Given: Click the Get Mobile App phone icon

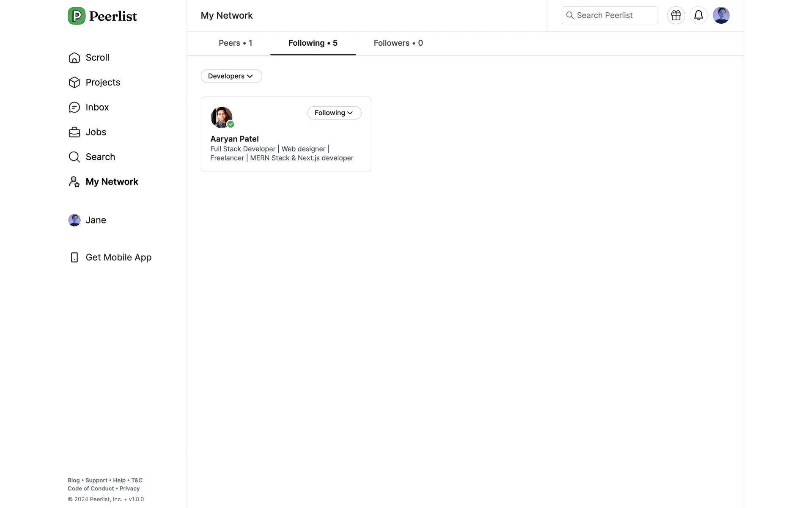Looking at the screenshot, I should [x=74, y=257].
